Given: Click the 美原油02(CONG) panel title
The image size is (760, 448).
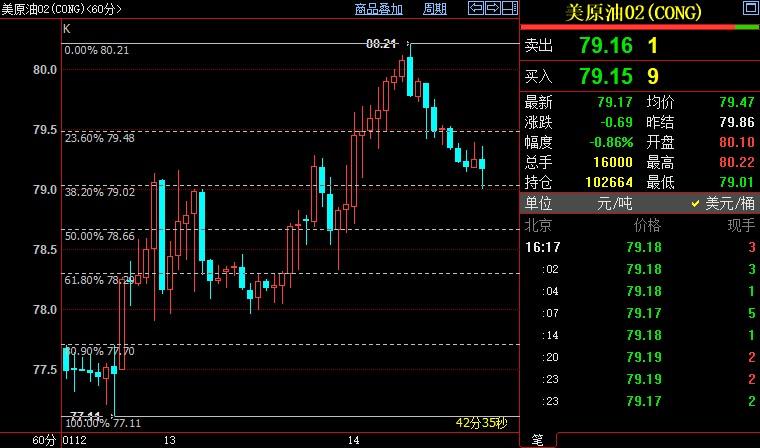Looking at the screenshot, I should coord(633,13).
